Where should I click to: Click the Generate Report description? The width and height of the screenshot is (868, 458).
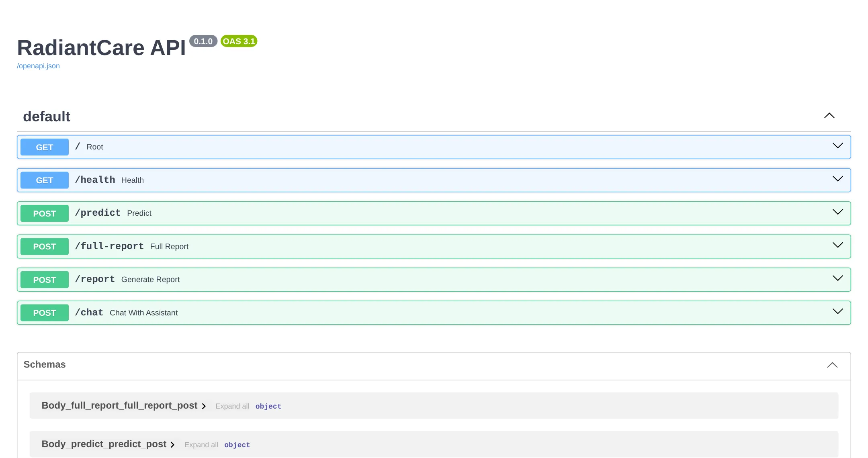click(x=150, y=279)
